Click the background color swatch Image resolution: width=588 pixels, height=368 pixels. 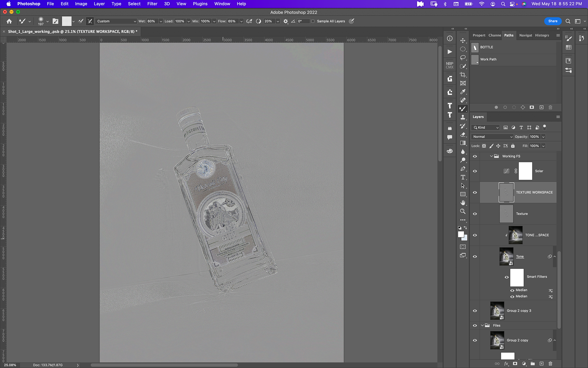pos(466,239)
